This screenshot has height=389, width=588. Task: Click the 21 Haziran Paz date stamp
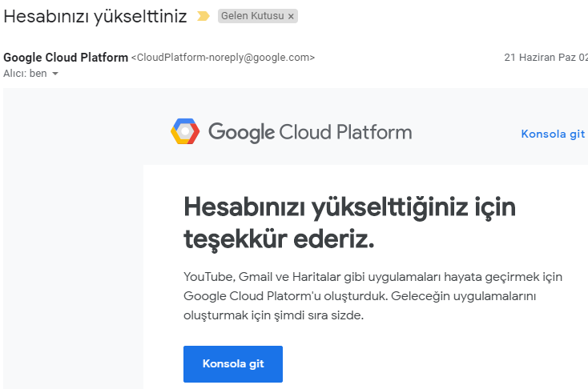[x=546, y=58]
